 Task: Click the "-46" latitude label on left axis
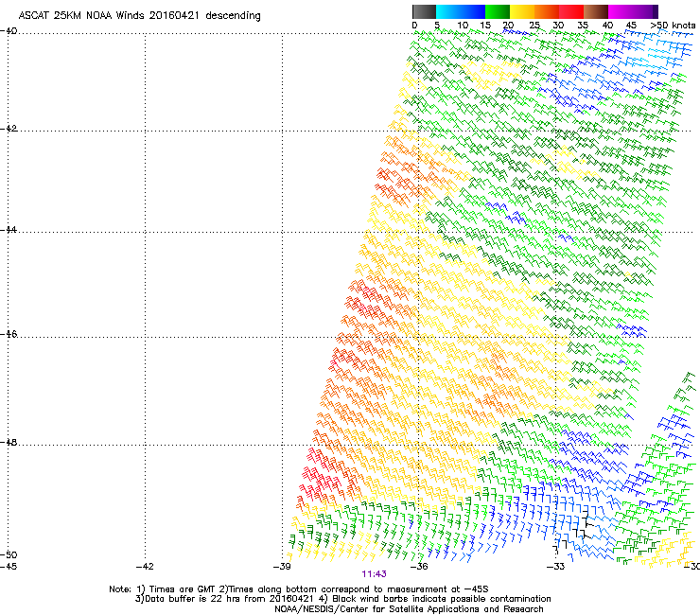tap(9, 334)
